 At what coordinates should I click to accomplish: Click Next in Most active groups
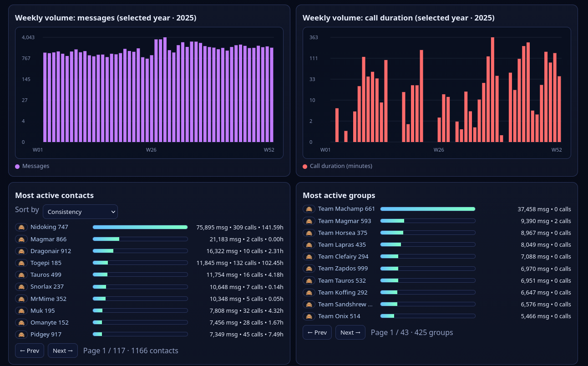(x=350, y=332)
